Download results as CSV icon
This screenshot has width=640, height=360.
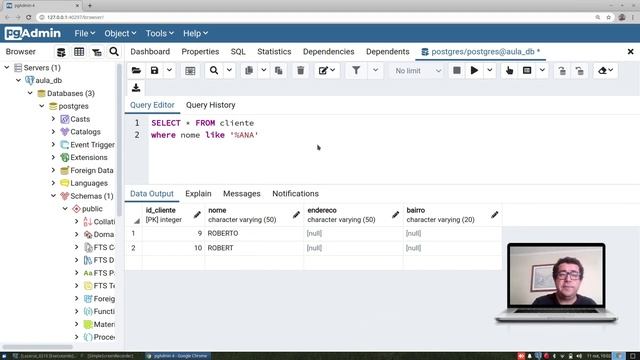[136, 87]
